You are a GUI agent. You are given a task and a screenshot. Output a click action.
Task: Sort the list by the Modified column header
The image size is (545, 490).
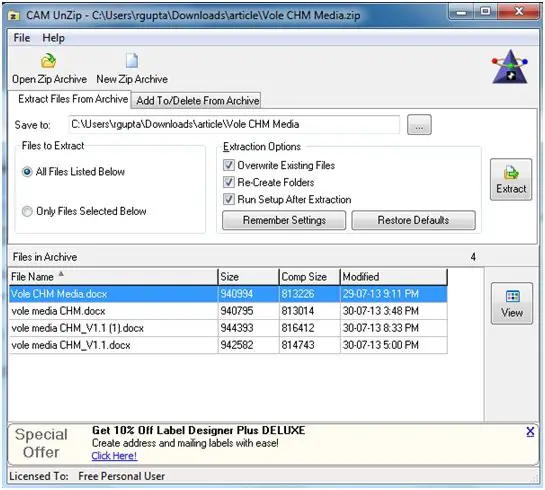click(x=393, y=277)
